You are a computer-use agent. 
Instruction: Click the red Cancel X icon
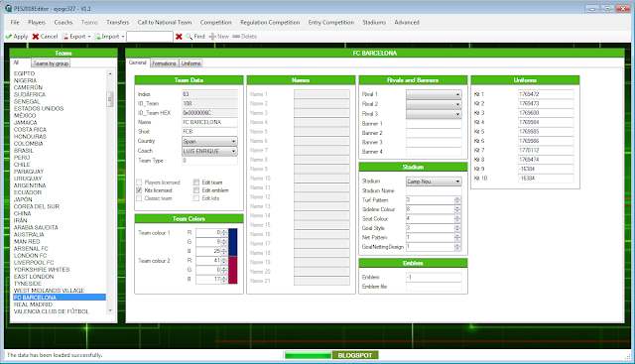tap(36, 37)
